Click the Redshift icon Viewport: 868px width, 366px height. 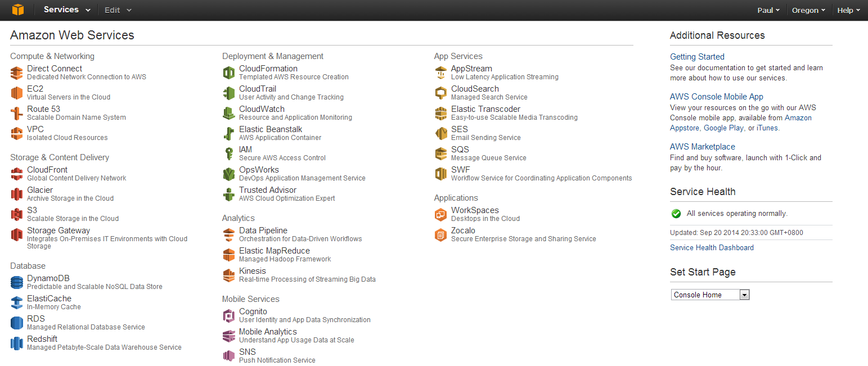17,344
